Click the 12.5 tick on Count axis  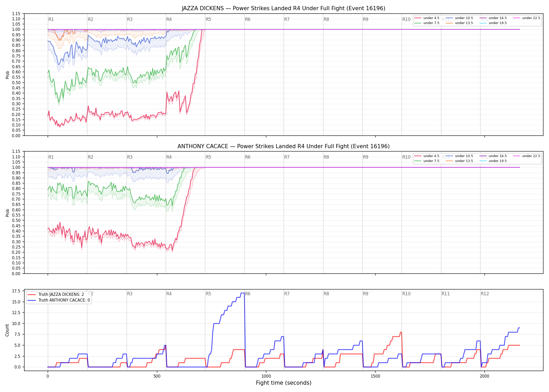tap(16, 313)
